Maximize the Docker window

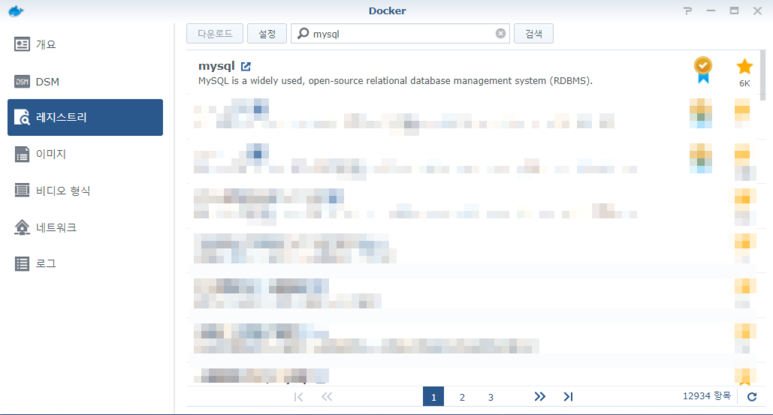[x=735, y=10]
